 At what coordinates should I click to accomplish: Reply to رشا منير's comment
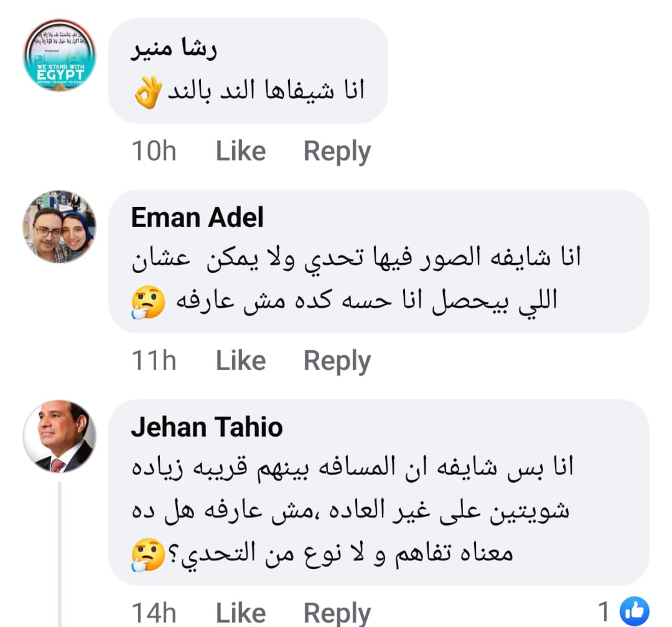(x=337, y=151)
